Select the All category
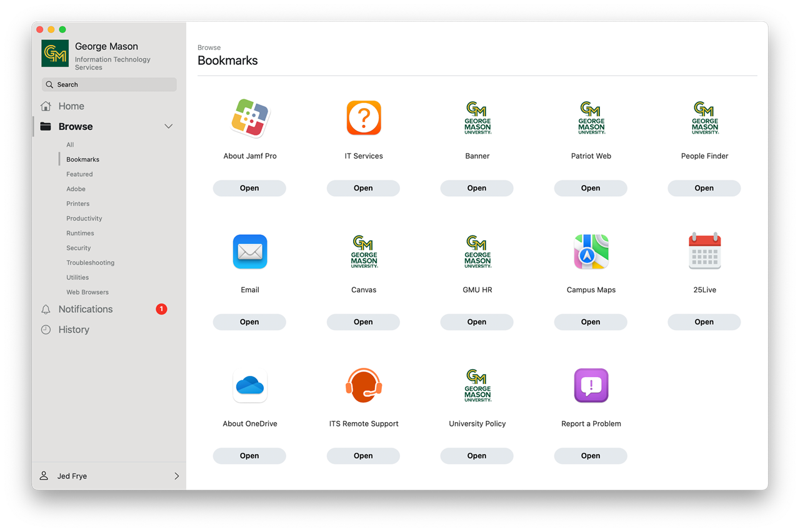The image size is (800, 532). [70, 145]
